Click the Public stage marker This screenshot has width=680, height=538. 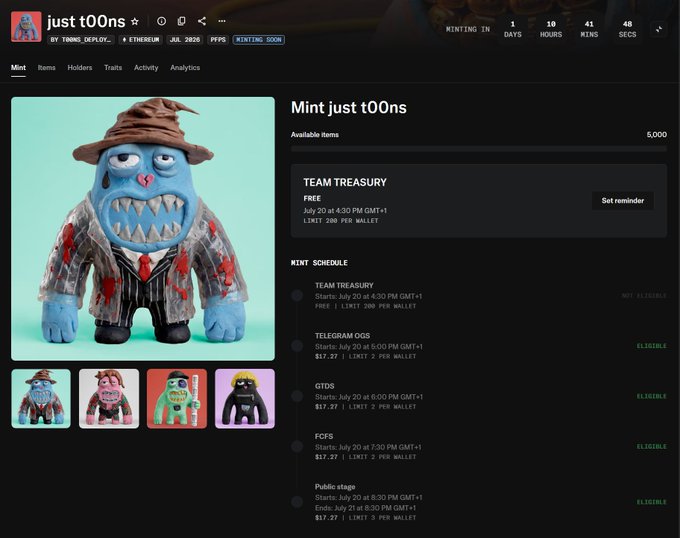click(297, 502)
